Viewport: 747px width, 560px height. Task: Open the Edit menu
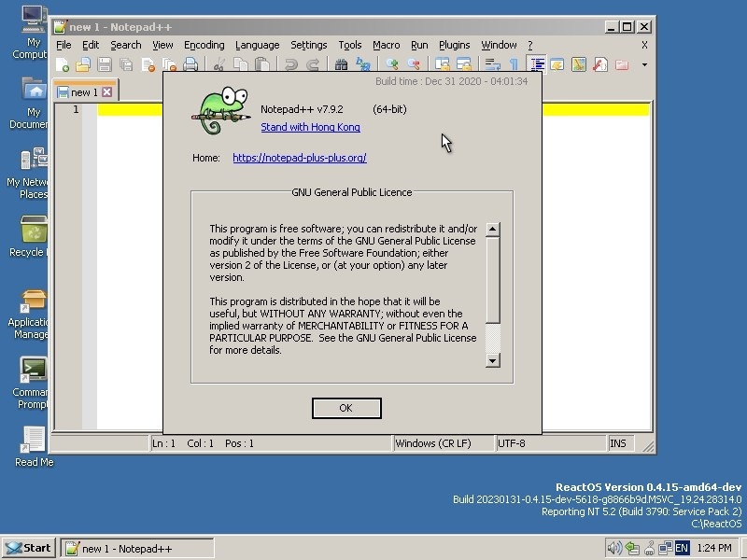[91, 45]
